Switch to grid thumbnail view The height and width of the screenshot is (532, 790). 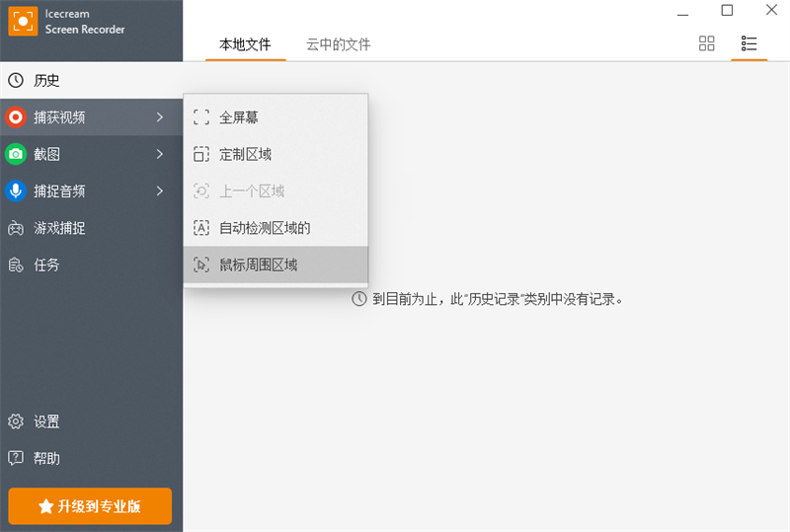[706, 43]
